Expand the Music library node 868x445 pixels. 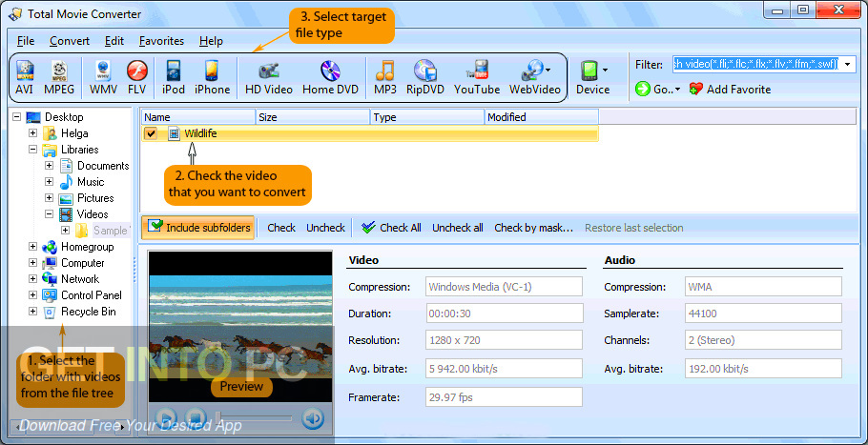click(50, 181)
